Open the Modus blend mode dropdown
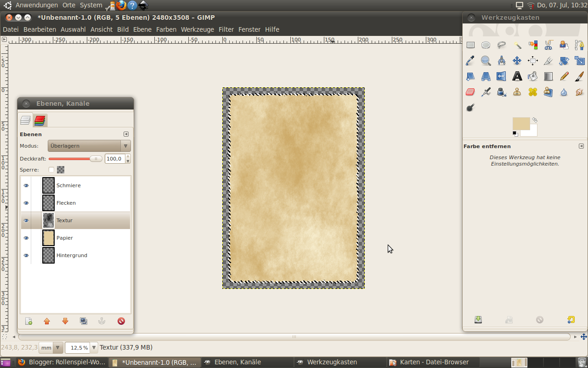 point(89,146)
